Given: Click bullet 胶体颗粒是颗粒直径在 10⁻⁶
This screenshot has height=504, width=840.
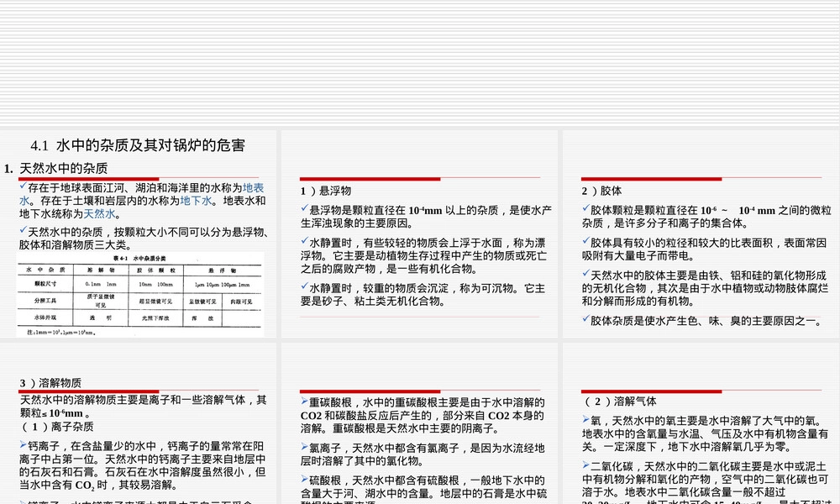Looking at the screenshot, I should [x=706, y=217].
